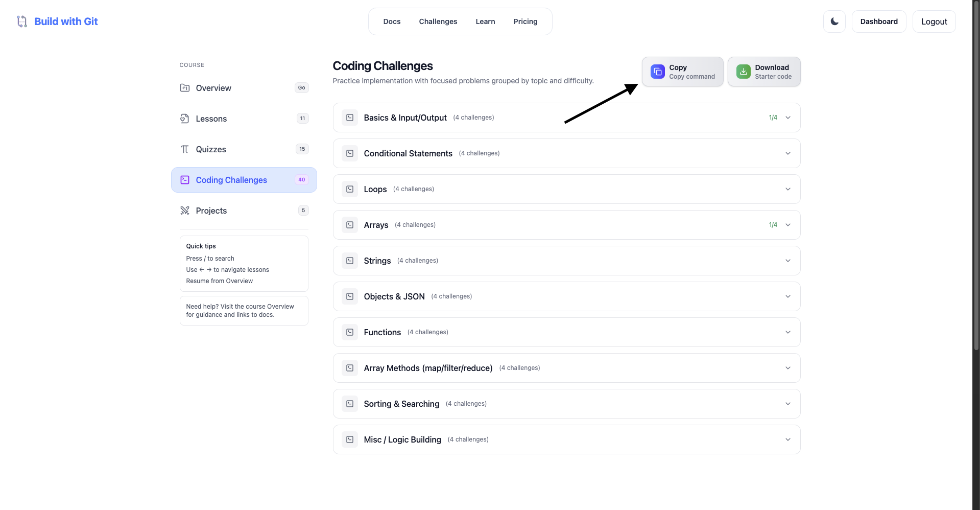Screen dimensions: 980x510
Task: Select the Overview icon in sidebar
Action: point(185,87)
